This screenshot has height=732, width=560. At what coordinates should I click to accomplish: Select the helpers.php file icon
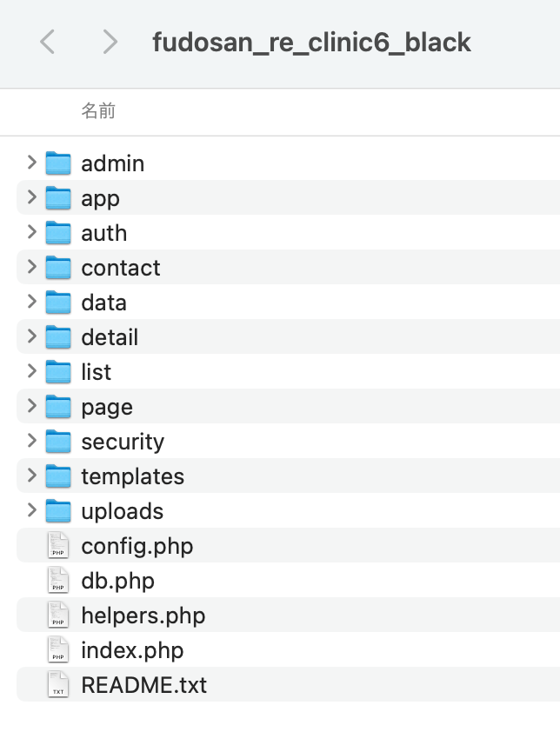(x=58, y=615)
